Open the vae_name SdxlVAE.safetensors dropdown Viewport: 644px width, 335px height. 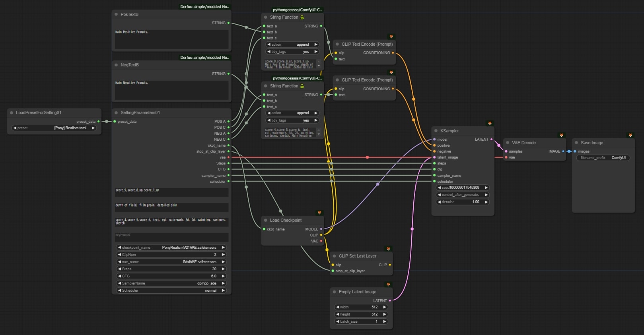click(x=171, y=262)
